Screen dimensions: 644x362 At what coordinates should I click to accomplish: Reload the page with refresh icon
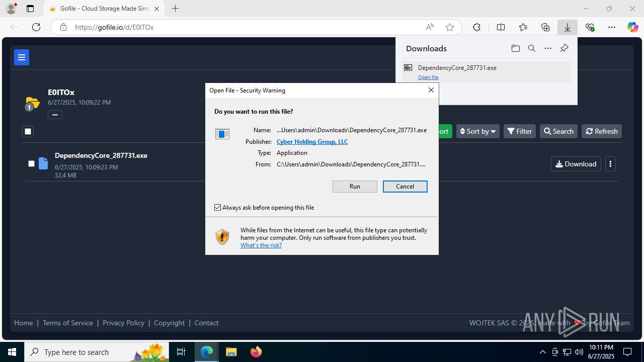pos(36,27)
